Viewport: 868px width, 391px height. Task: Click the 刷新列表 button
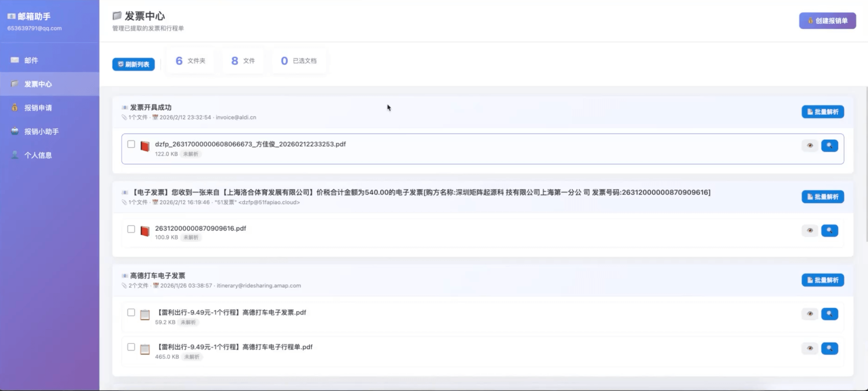pos(134,64)
